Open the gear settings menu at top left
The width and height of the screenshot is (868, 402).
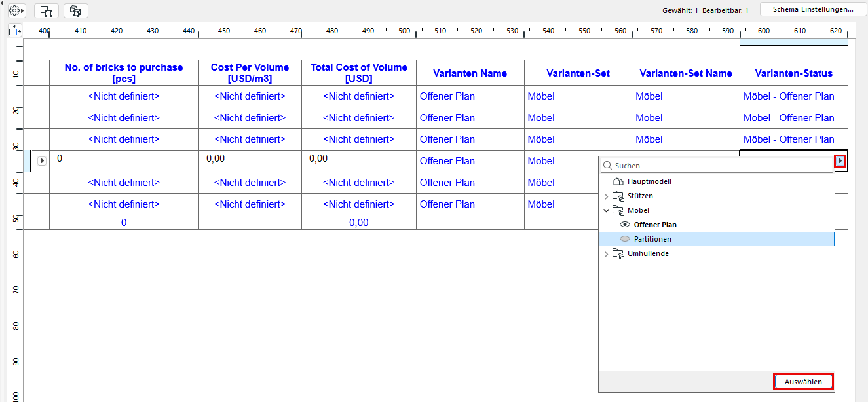[x=16, y=10]
